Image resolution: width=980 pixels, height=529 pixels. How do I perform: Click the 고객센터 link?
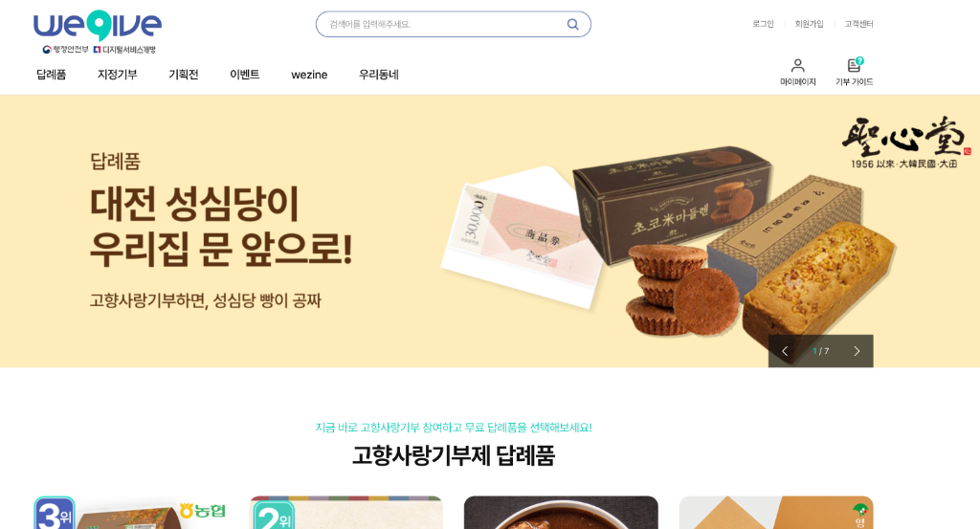coord(858,24)
